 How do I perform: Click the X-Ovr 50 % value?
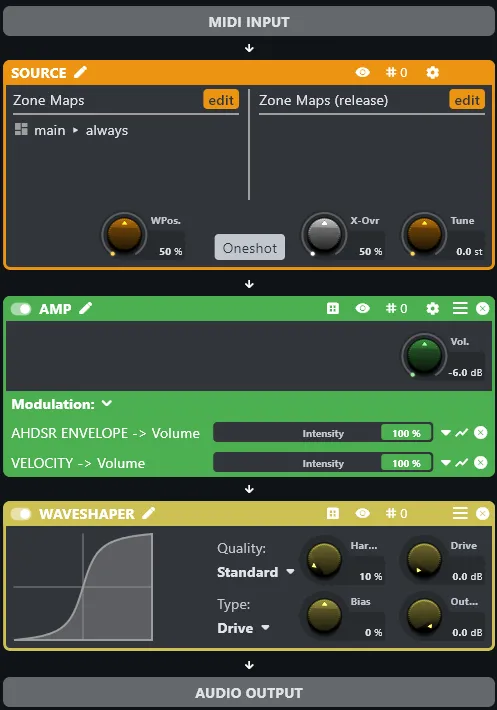pyautogui.click(x=370, y=251)
